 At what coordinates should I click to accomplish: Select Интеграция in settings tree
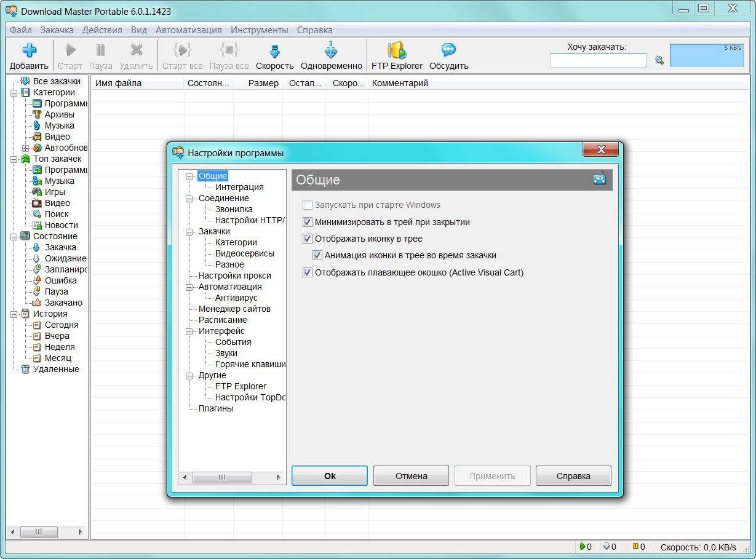pos(239,187)
